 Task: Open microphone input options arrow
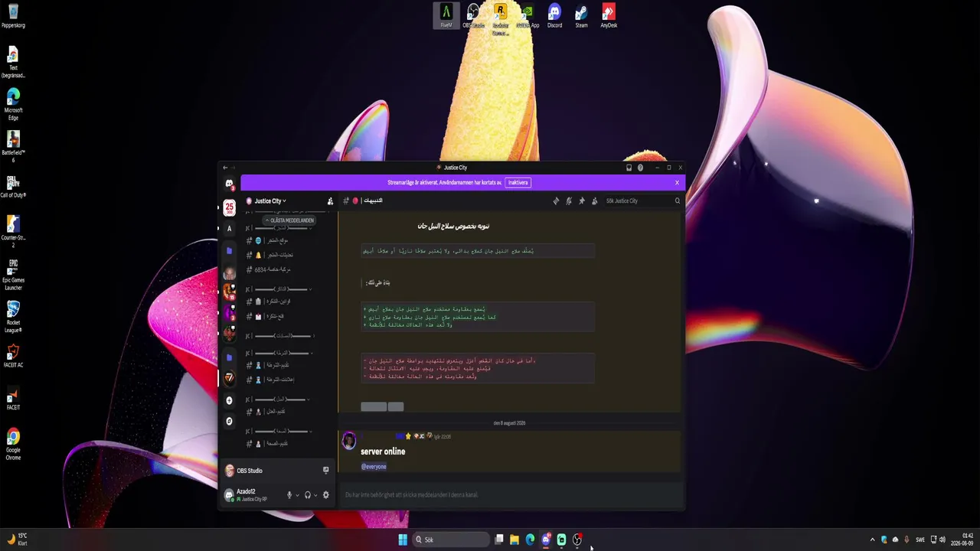[297, 495]
